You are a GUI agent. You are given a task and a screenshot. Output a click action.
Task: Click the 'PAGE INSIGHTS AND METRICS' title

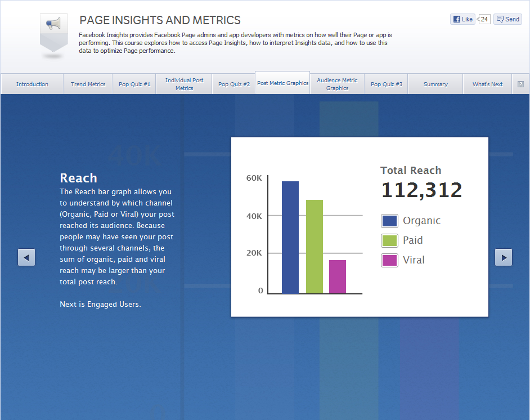click(x=160, y=20)
